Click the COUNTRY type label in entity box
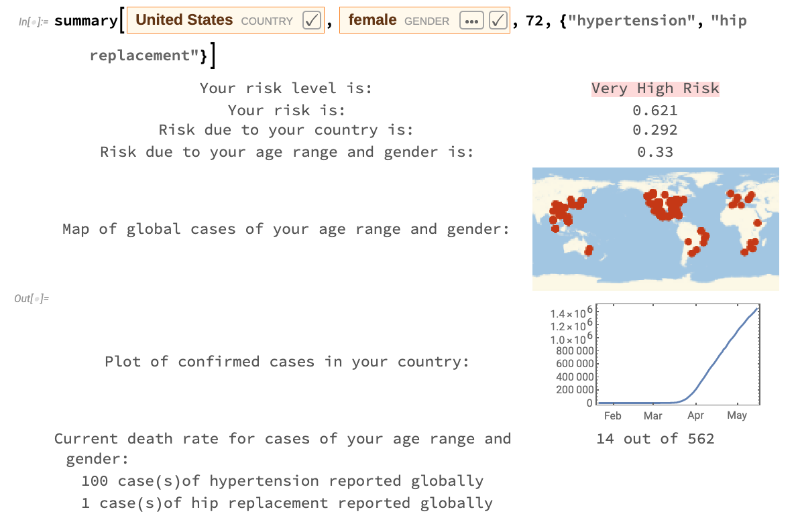The width and height of the screenshot is (798, 532). coord(267,21)
